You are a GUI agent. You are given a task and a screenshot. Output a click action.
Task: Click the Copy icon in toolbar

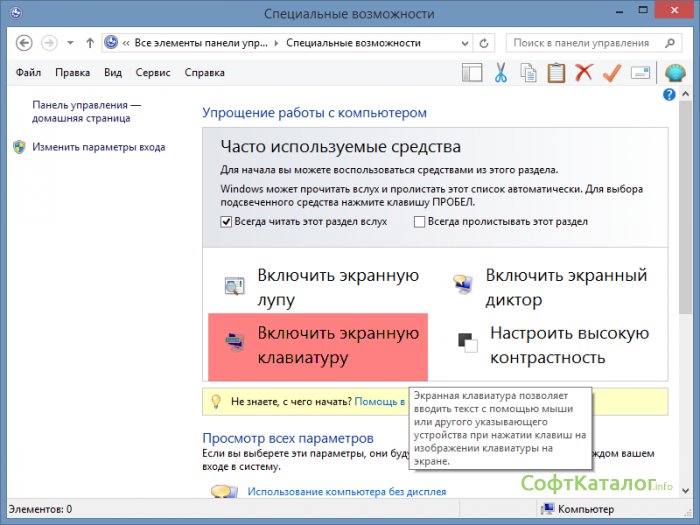(528, 73)
